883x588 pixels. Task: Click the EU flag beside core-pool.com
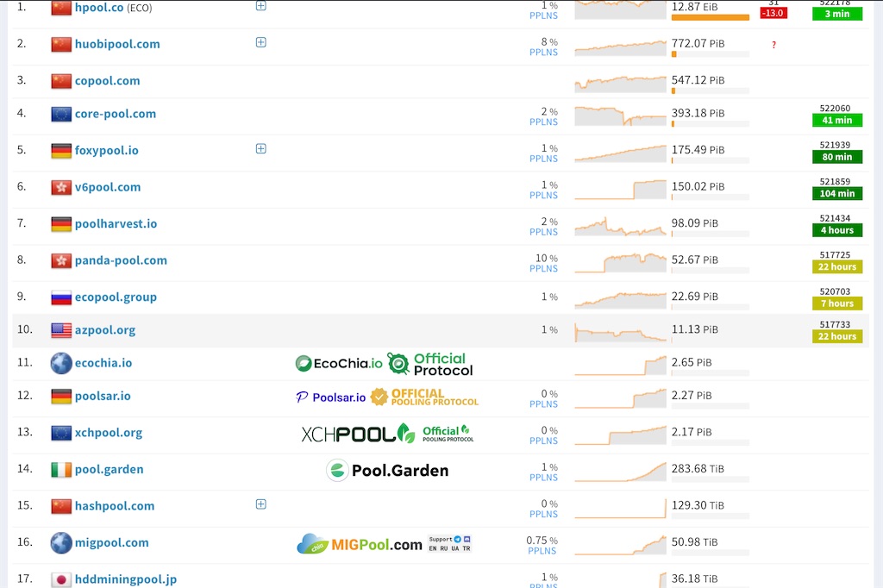(x=61, y=114)
